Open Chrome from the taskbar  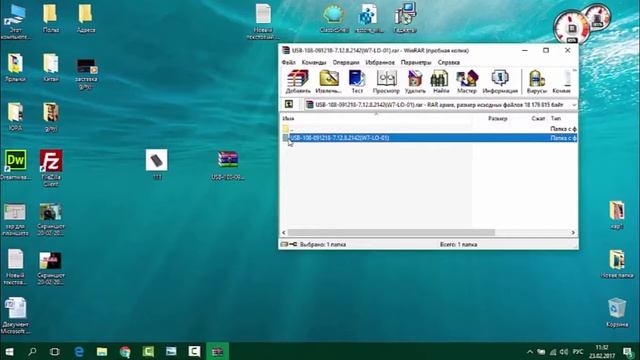125,351
